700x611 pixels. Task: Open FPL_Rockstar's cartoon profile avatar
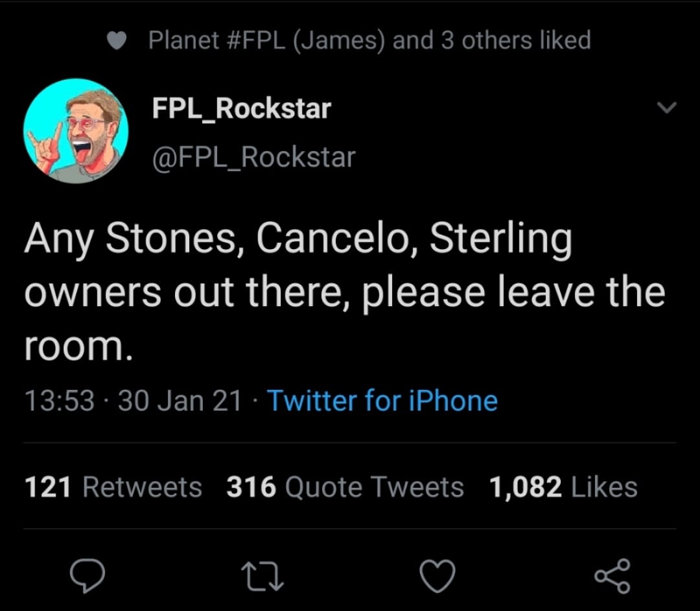(76, 130)
